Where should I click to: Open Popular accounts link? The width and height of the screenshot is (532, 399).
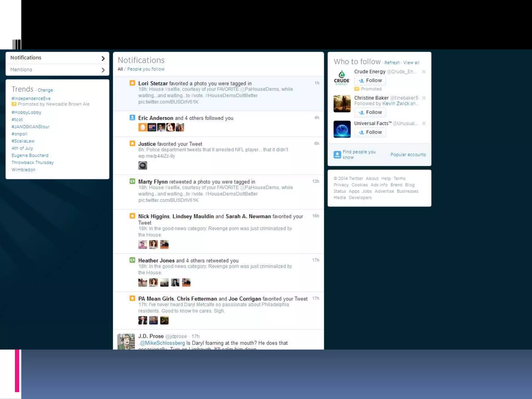pos(408,155)
